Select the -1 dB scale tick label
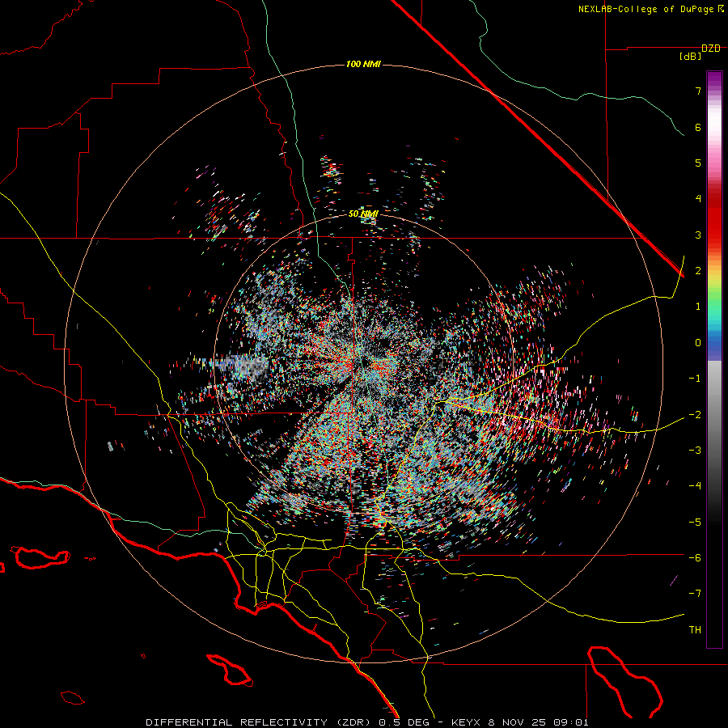 point(695,379)
